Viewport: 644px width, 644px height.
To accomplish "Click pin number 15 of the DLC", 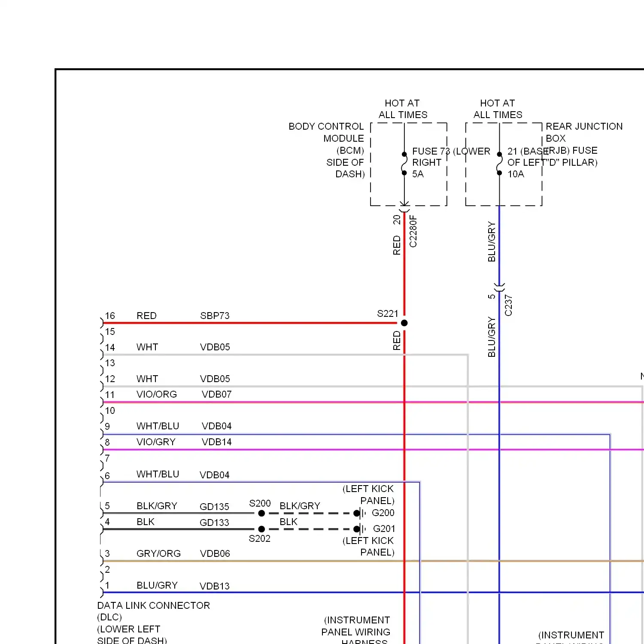I will [x=110, y=331].
